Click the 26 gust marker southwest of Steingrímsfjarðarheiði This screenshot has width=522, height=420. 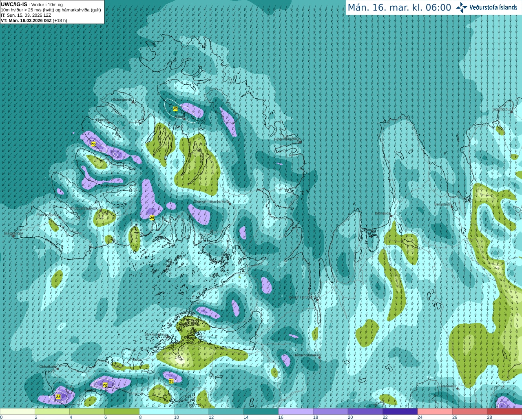[152, 218]
